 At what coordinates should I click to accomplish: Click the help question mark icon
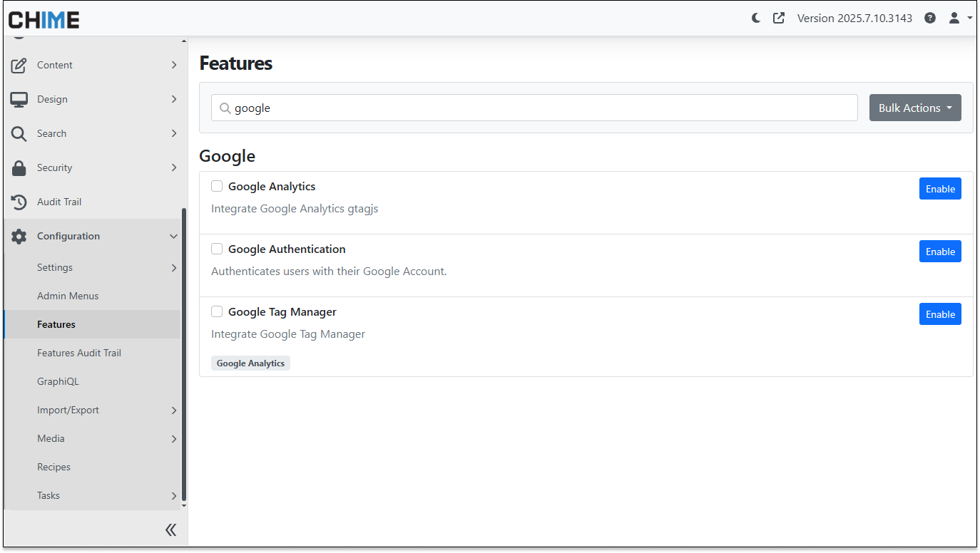(x=930, y=19)
